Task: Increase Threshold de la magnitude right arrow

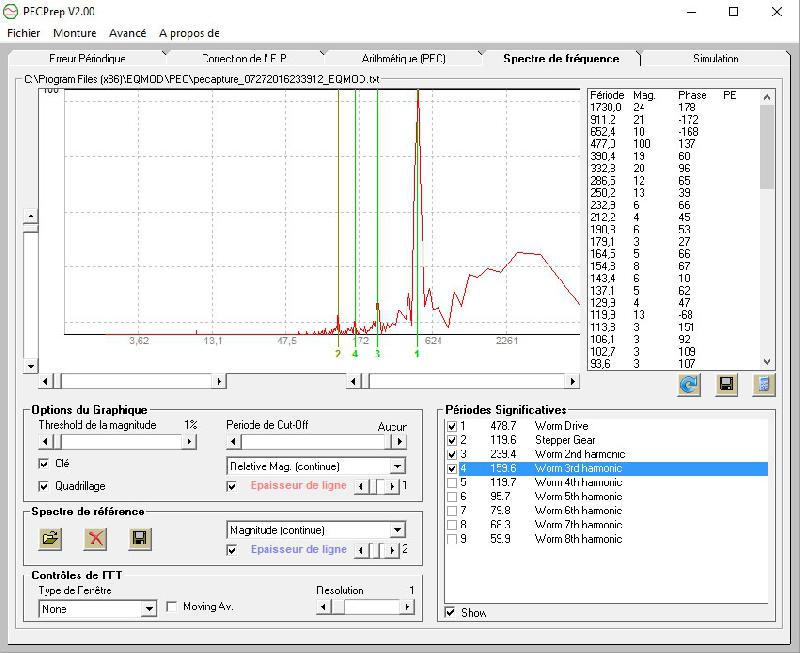Action: (x=189, y=441)
